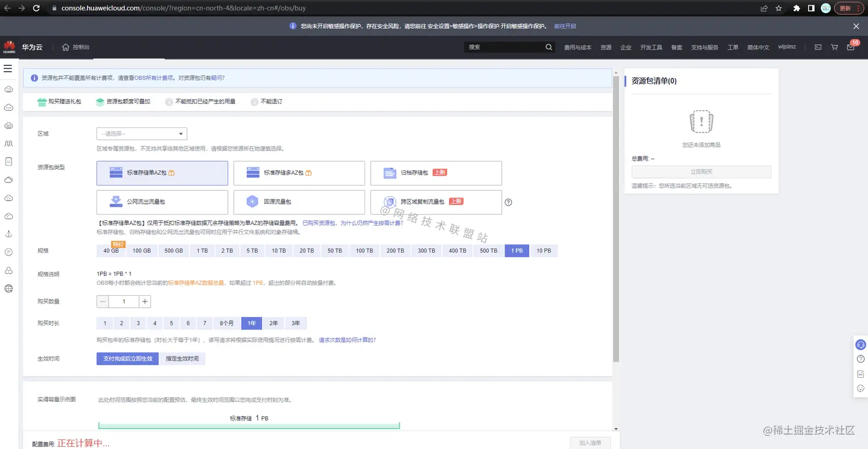868x449 pixels.
Task: Open the 区域 region dropdown
Action: (x=142, y=134)
